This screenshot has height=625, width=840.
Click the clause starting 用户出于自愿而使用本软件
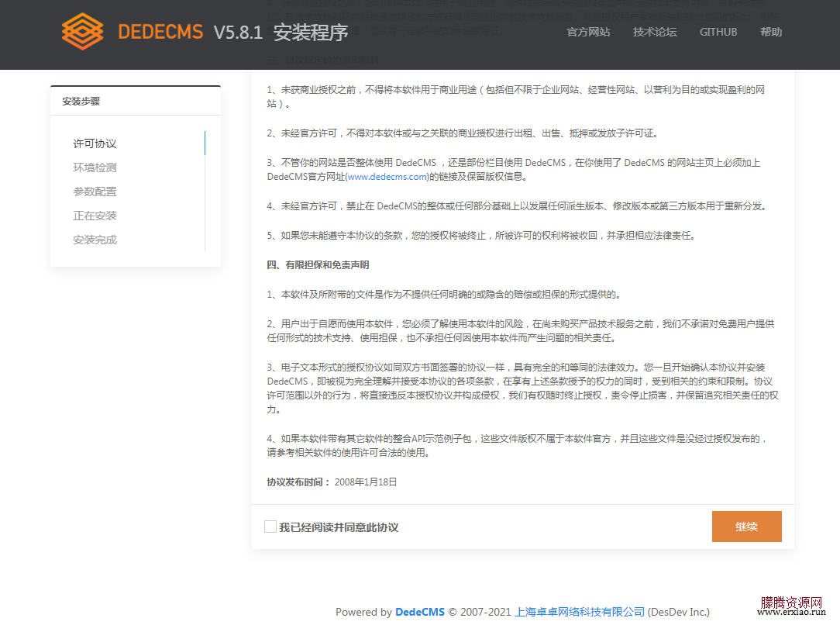[x=521, y=331]
